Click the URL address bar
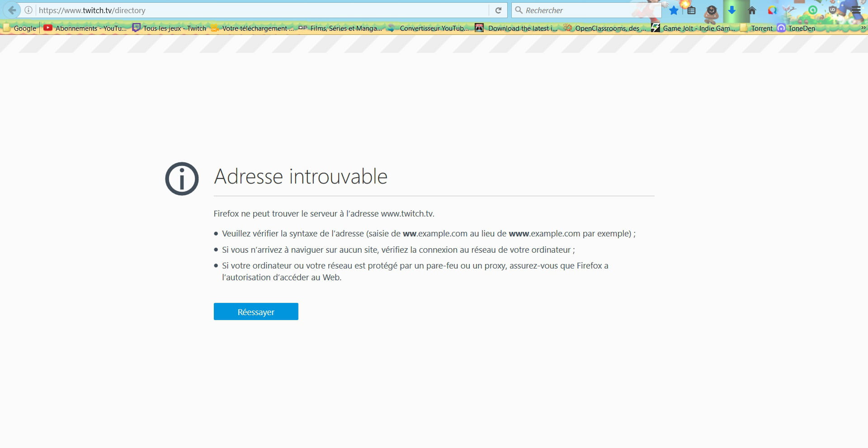The height and width of the screenshot is (448, 868). pyautogui.click(x=262, y=10)
